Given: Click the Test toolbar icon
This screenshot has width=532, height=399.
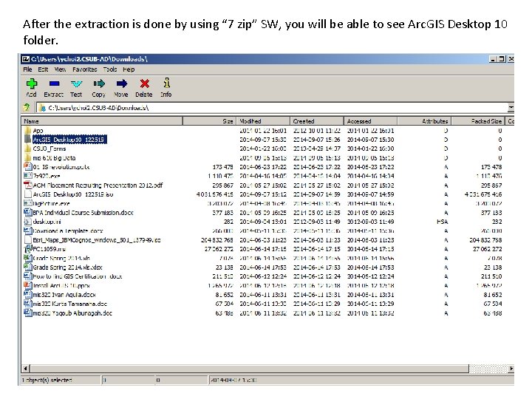Looking at the screenshot, I should (76, 83).
